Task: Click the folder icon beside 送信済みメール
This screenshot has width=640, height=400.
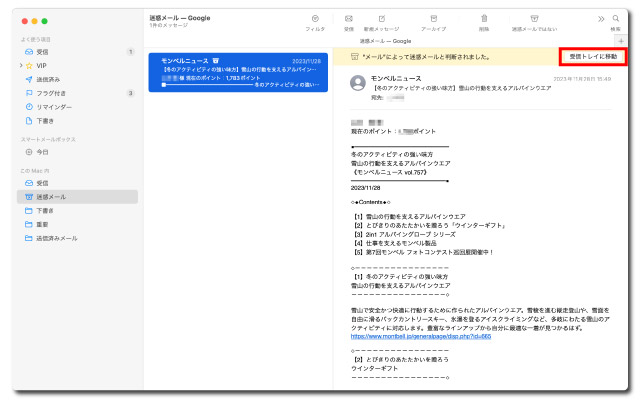Action: [29, 238]
